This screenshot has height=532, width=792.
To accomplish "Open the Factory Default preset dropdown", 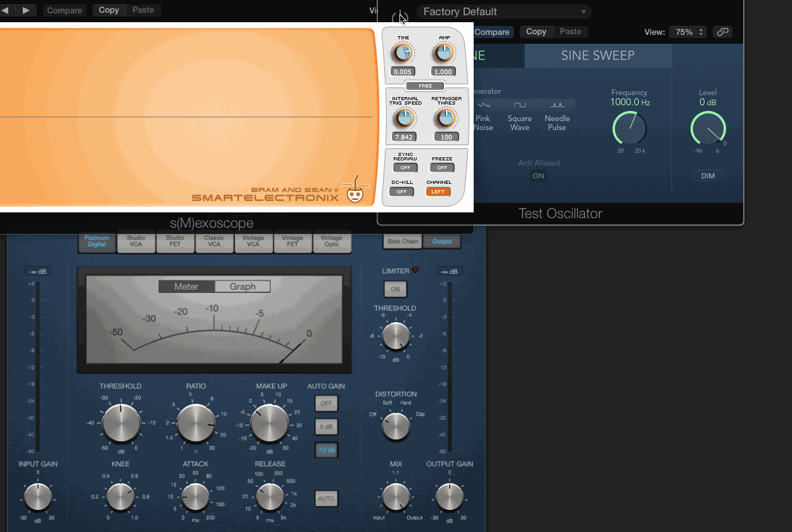I will (x=504, y=11).
